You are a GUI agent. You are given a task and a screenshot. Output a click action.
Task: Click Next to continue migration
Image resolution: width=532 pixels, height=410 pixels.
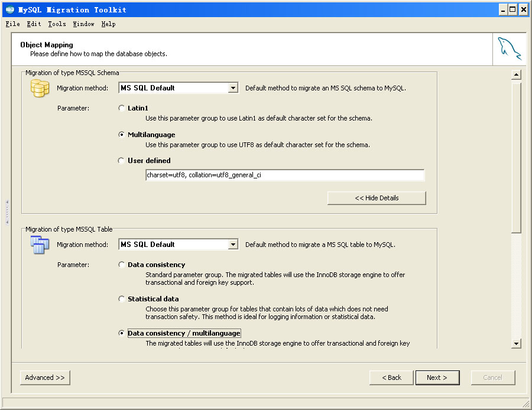437,377
